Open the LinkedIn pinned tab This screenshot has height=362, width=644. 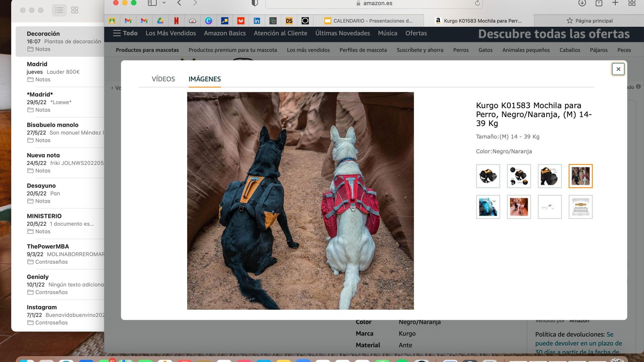point(257,21)
